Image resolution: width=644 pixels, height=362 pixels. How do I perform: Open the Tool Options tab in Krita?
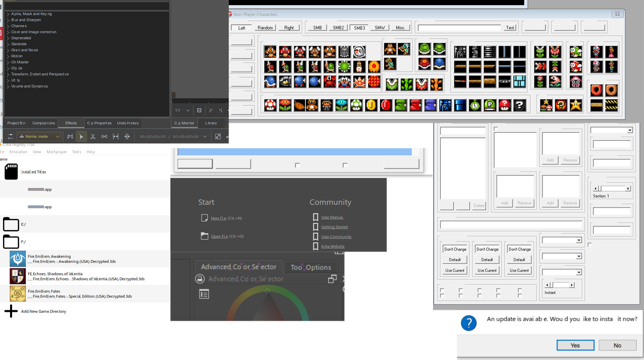[x=311, y=267]
